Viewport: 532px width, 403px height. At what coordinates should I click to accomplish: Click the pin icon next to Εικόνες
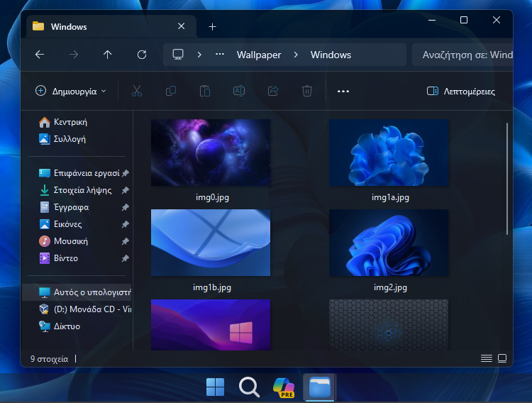(125, 224)
